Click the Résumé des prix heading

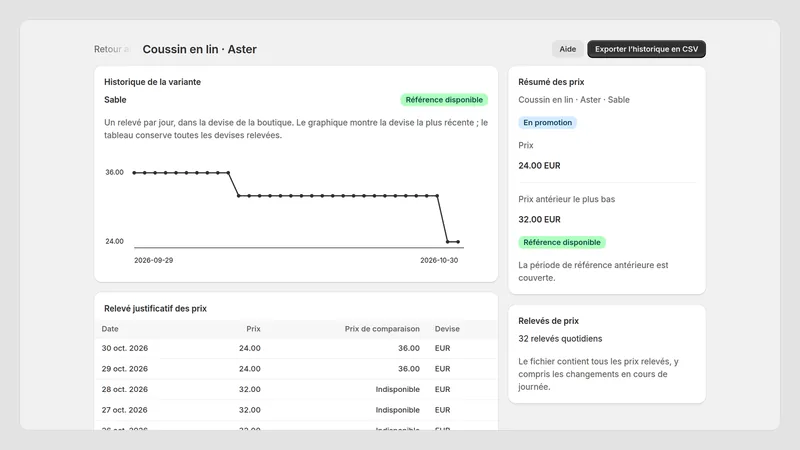[x=551, y=82]
